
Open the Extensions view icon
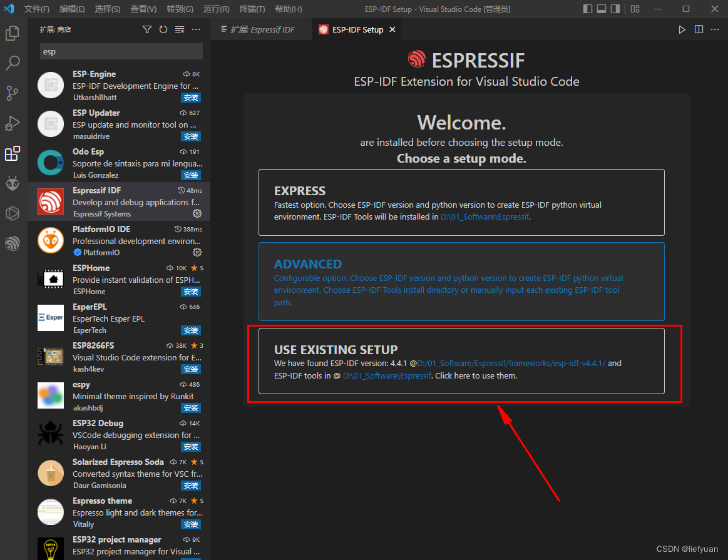pos(13,153)
